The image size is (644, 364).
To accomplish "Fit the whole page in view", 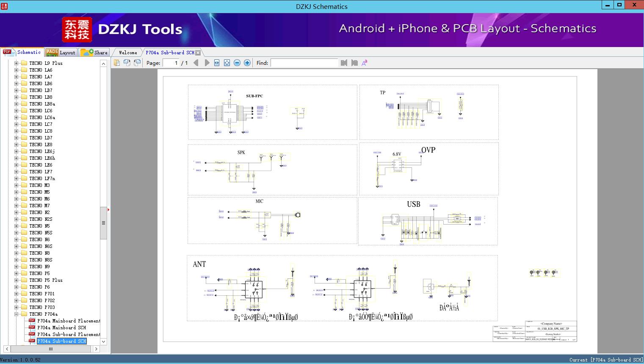I will point(226,62).
